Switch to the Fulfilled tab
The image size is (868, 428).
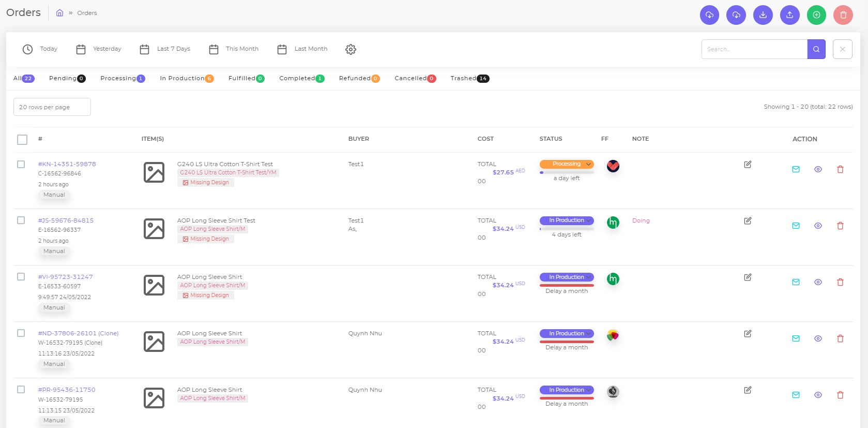click(247, 79)
